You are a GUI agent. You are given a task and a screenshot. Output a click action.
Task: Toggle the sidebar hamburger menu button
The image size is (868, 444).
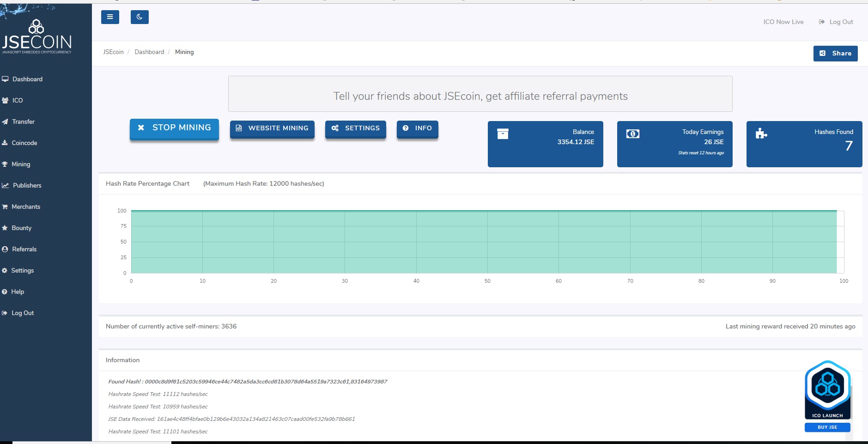tap(110, 17)
